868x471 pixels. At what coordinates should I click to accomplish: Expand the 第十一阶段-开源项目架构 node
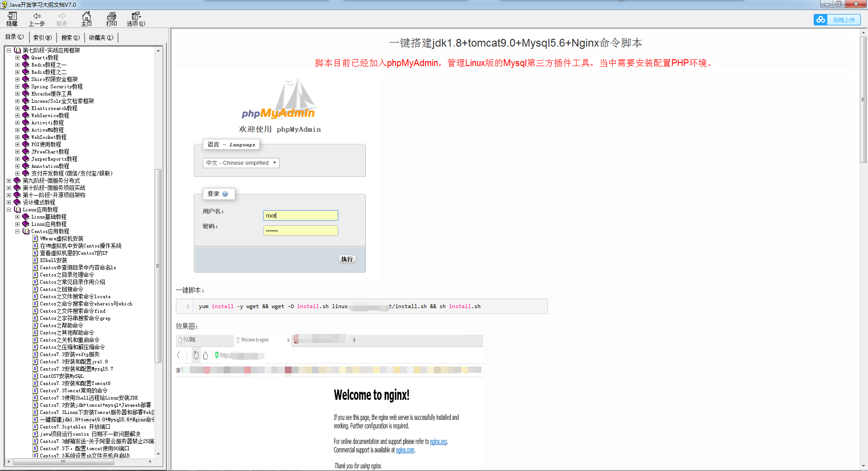9,195
